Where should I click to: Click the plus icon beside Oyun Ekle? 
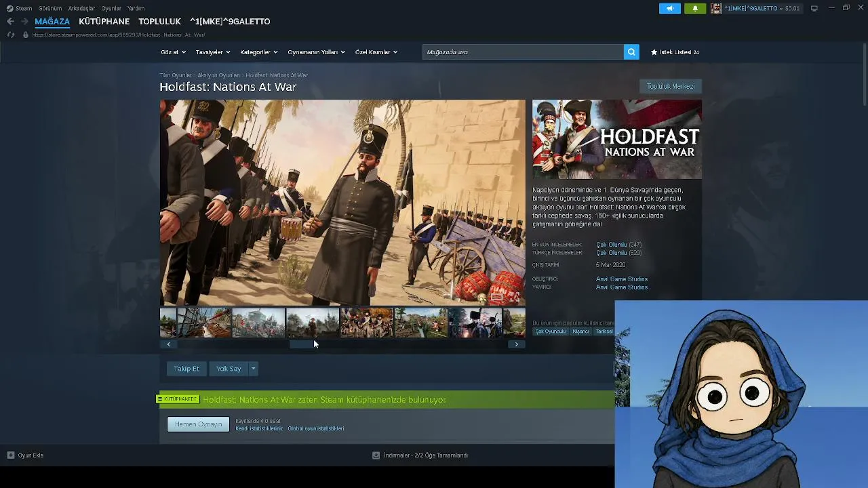tap(10, 455)
